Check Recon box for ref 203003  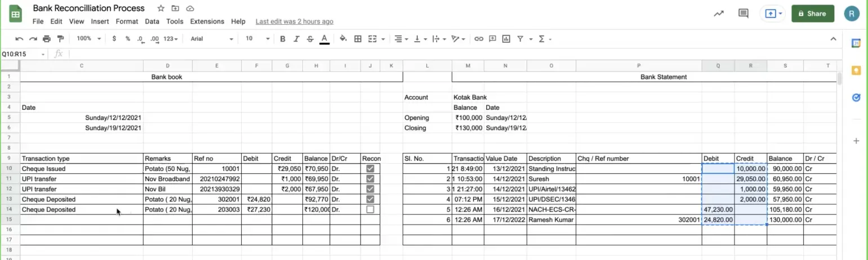click(370, 209)
